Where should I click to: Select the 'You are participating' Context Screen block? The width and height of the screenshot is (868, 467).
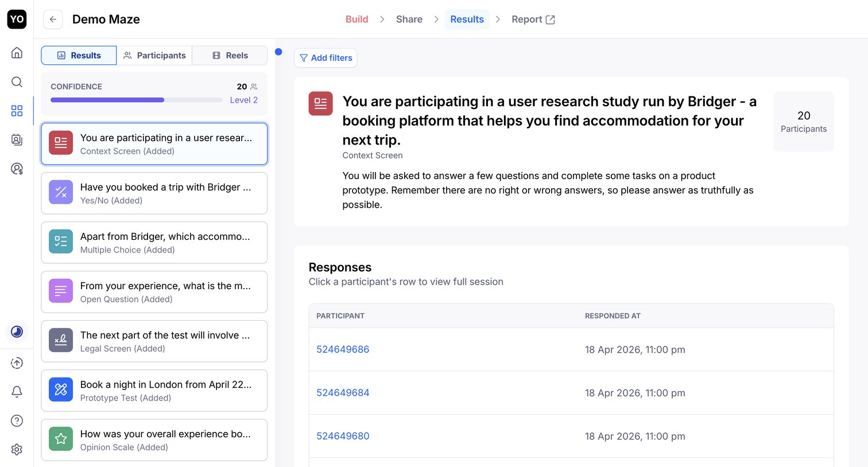[x=154, y=144]
